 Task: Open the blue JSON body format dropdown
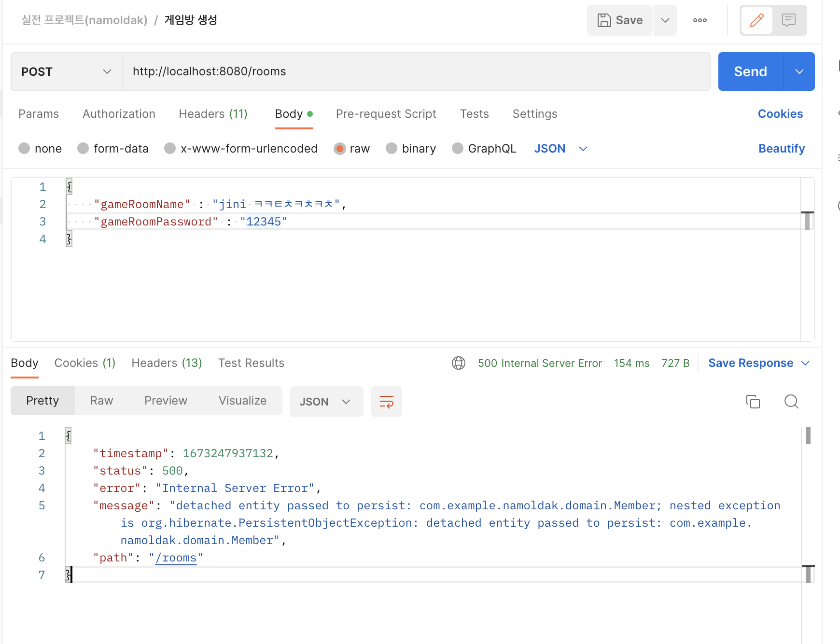click(x=560, y=148)
